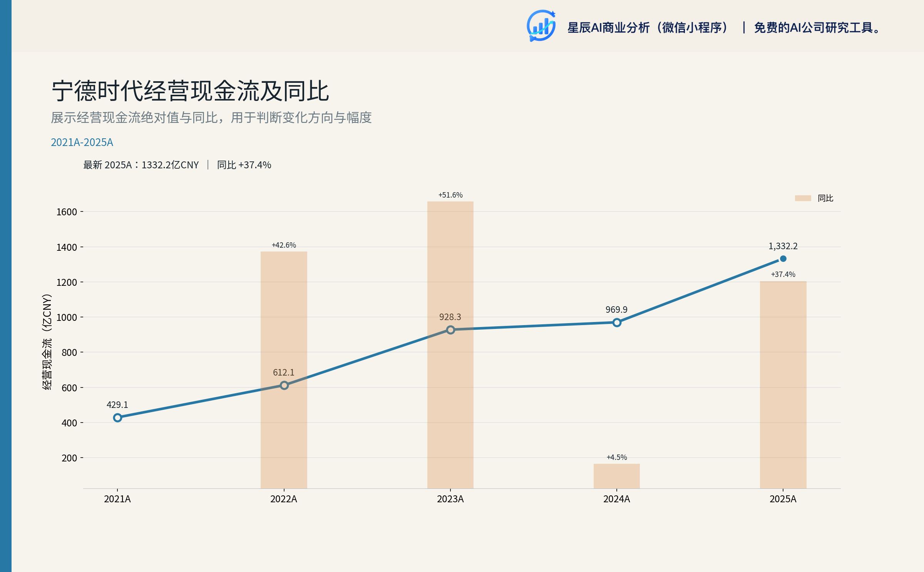The image size is (924, 572).
Task: Click the 2023A line marker at 928.3
Action: point(450,330)
